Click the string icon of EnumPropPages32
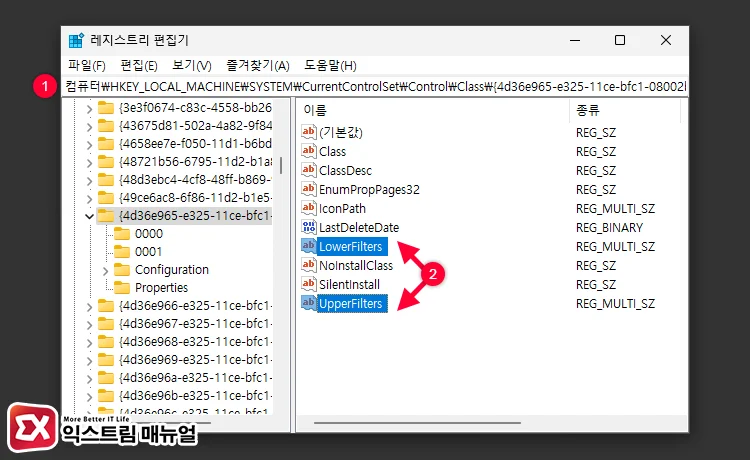 309,188
